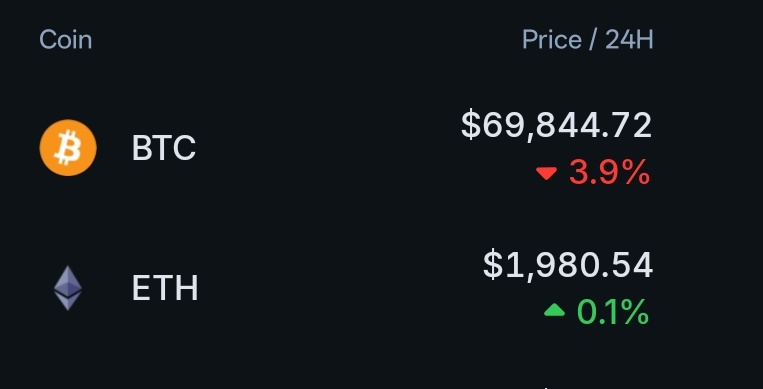Click the red 3.9% change value
763x389 pixels.
tap(609, 172)
